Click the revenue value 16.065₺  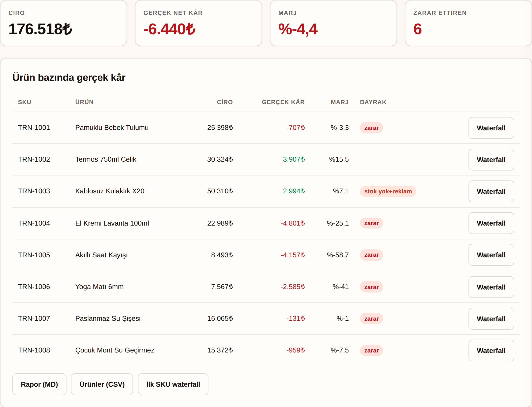[220, 319]
